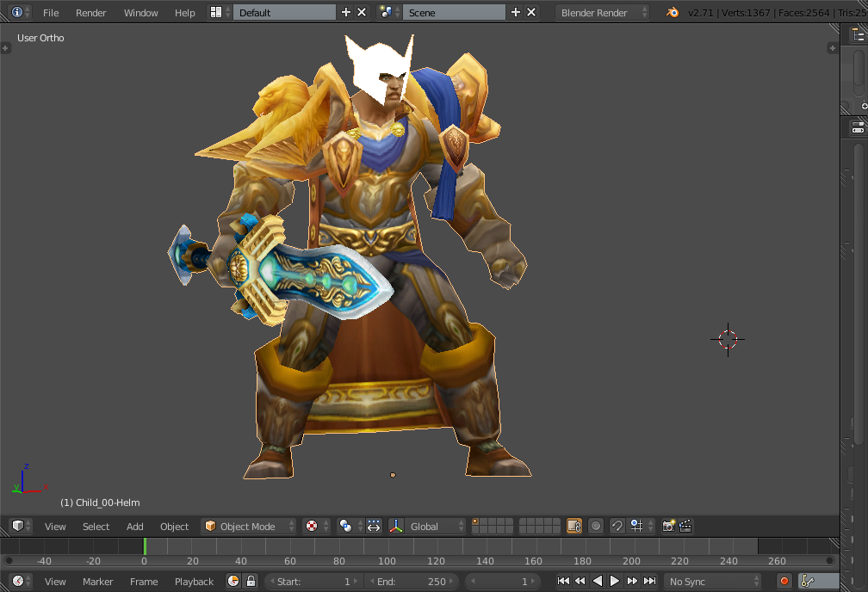
Task: Jump to the end frame
Action: point(649,581)
